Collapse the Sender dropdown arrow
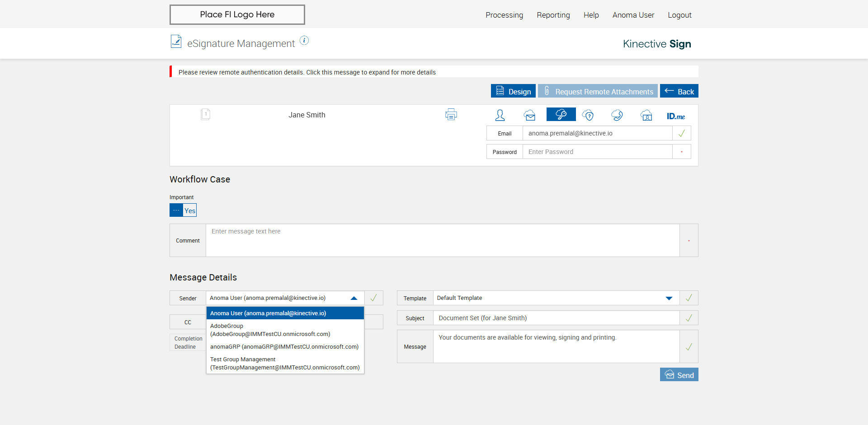The image size is (868, 425). tap(354, 298)
